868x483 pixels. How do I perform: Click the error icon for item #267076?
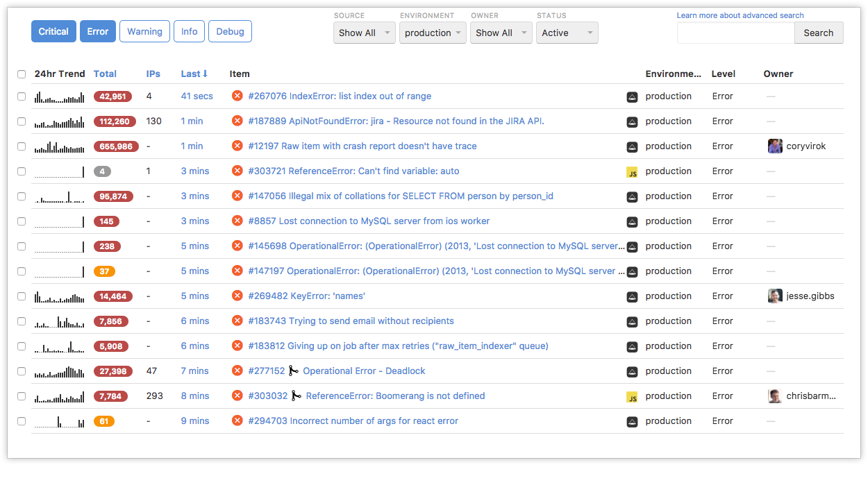(237, 96)
